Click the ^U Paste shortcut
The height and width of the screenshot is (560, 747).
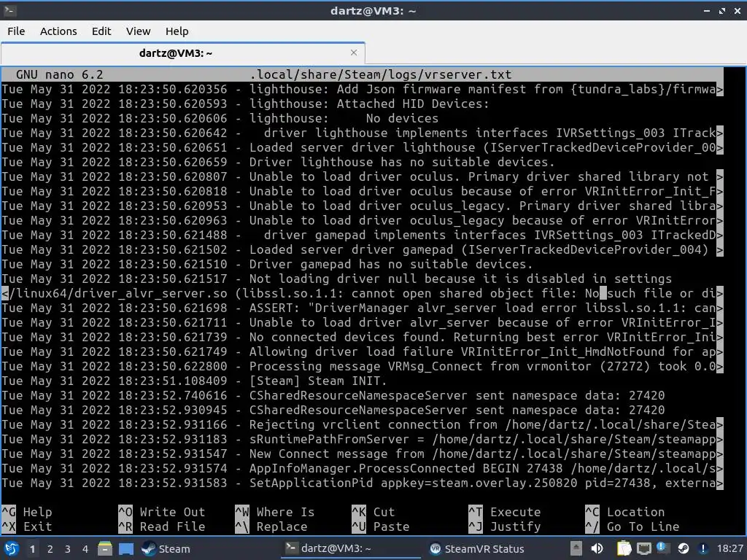pos(381,526)
